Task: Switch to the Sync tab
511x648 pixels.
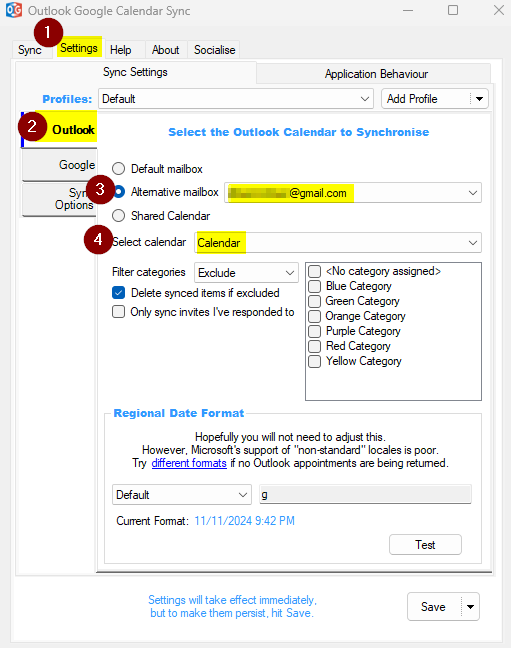Action: point(29,50)
